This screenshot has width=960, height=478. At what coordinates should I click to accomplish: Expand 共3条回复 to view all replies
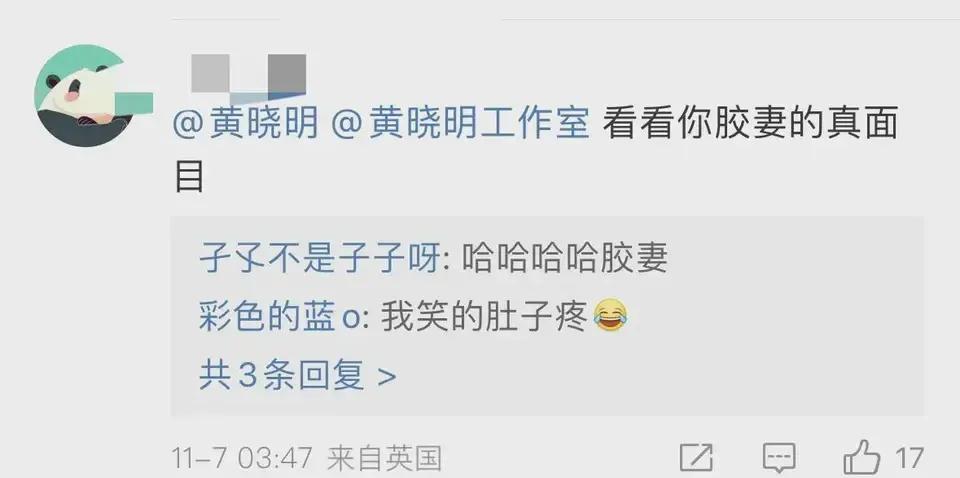(x=298, y=375)
